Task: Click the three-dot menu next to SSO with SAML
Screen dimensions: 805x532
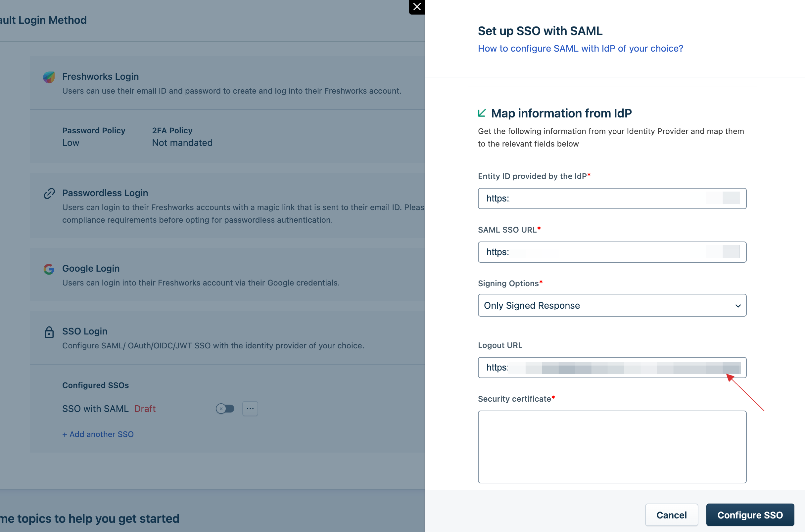Action: coord(250,409)
